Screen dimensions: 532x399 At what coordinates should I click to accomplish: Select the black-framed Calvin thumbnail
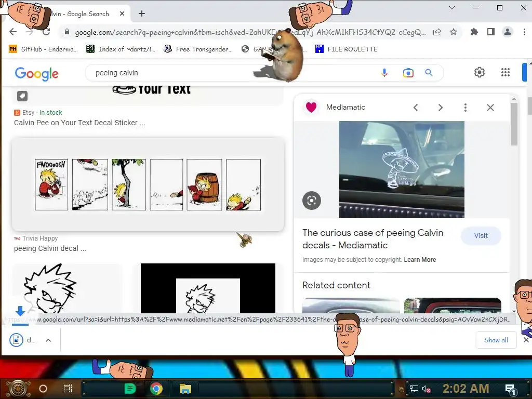[x=208, y=288]
